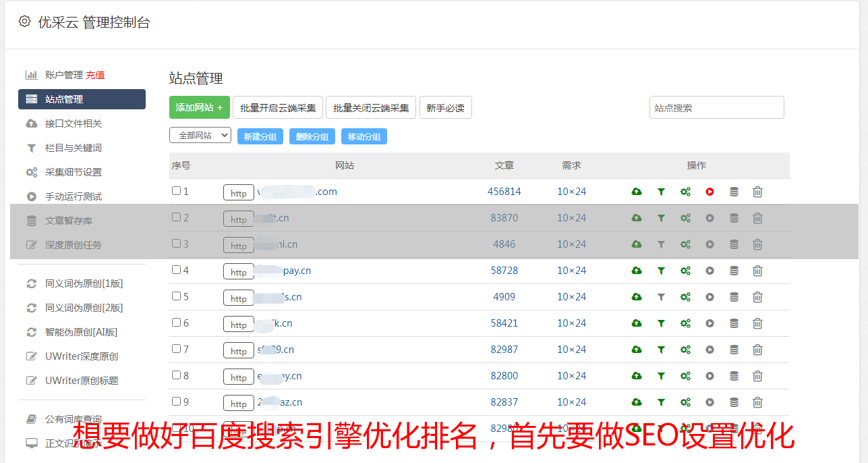Click the play icon in the 58421 row

click(x=710, y=323)
